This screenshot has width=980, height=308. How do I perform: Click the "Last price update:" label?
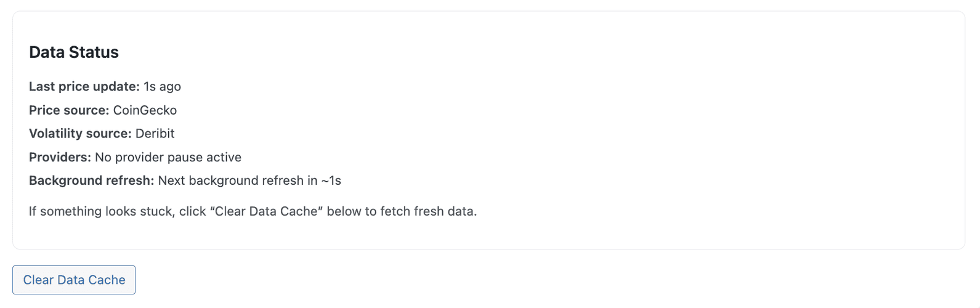coord(84,87)
